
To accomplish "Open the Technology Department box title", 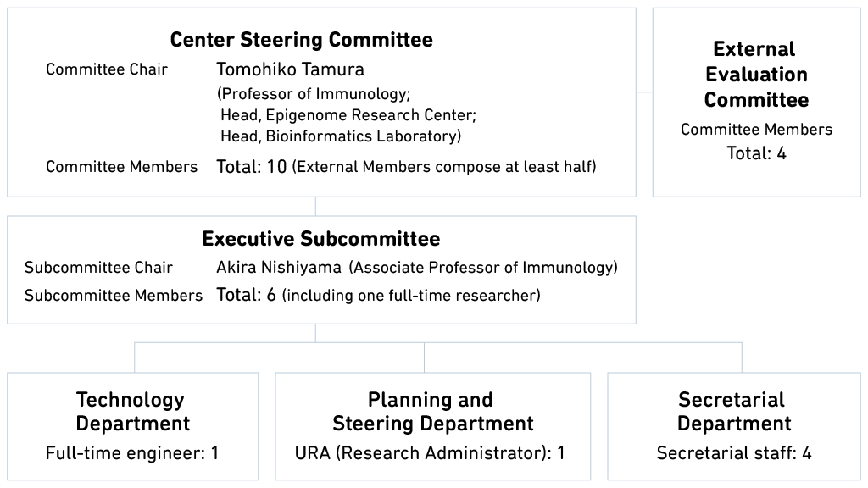I will click(132, 412).
